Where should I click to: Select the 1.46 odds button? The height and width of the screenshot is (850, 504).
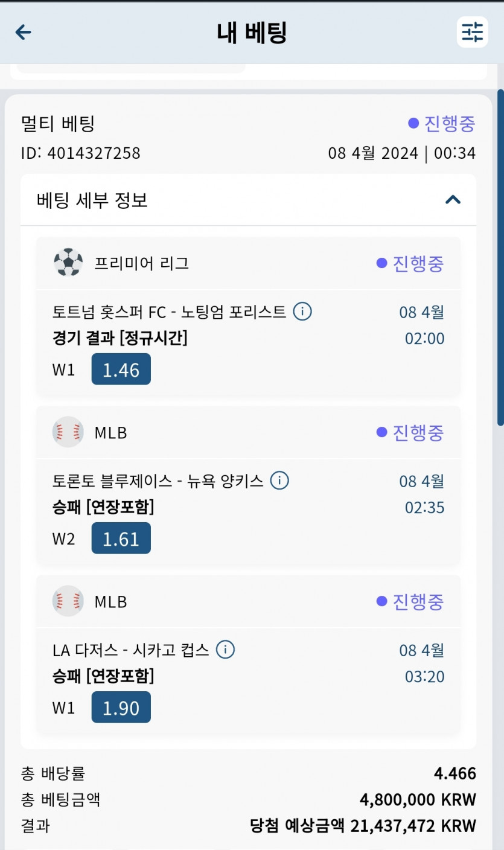coord(121,369)
